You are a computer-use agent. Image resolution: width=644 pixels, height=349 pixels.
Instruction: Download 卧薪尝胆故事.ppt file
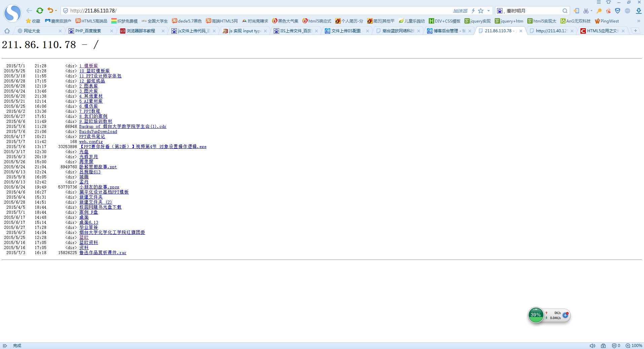pyautogui.click(x=98, y=167)
